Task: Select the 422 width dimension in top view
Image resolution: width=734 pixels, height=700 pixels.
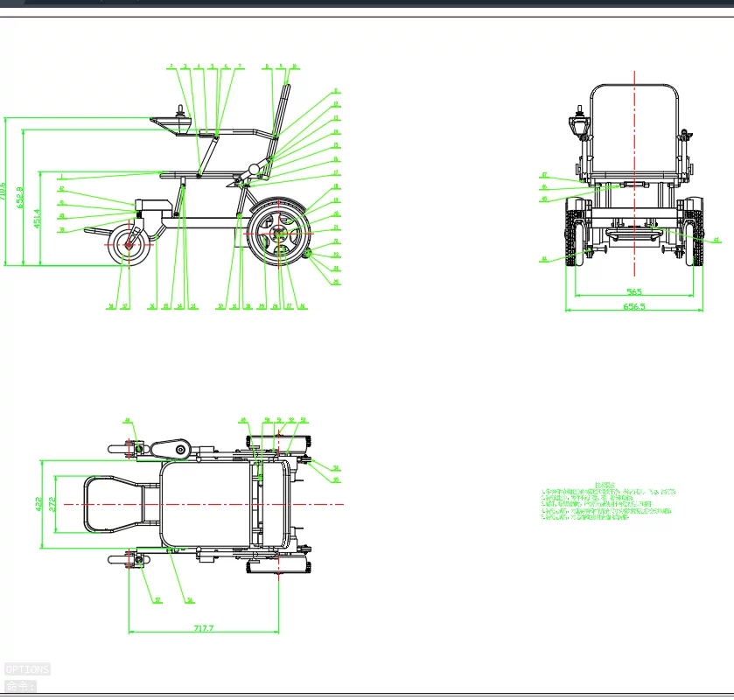Action: pyautogui.click(x=38, y=504)
